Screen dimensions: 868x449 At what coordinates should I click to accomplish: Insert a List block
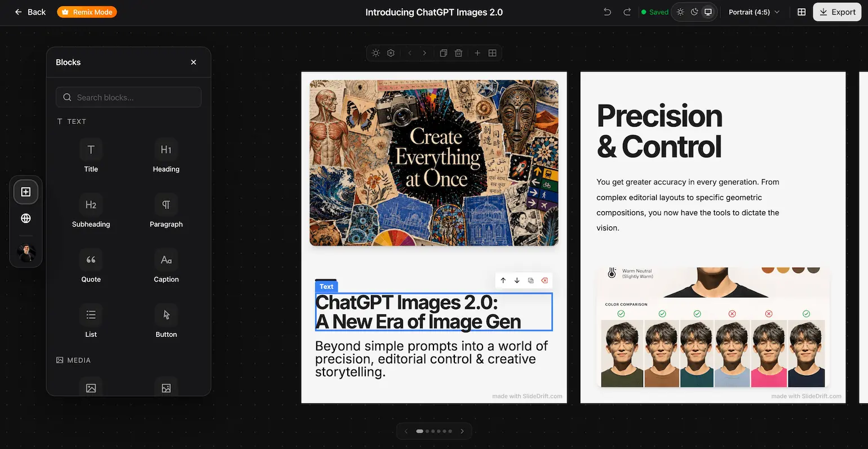point(91,322)
